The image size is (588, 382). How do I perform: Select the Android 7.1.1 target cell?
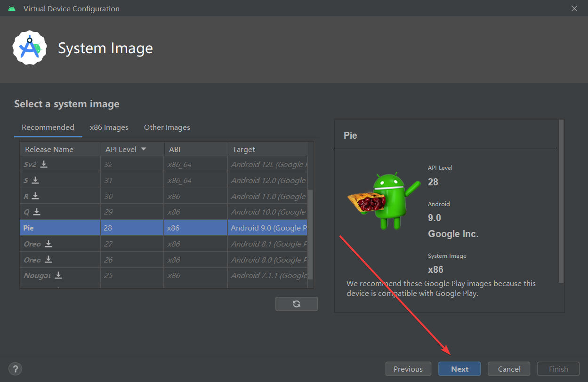tap(268, 275)
